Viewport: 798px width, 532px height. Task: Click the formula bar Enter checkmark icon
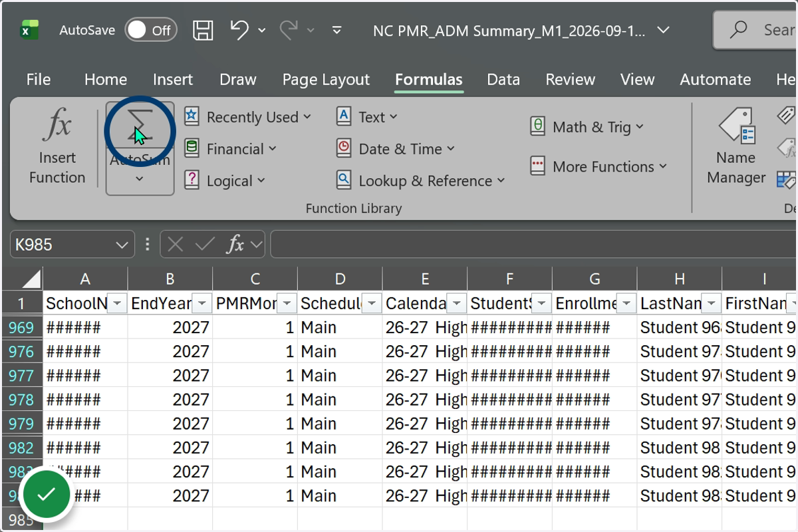tap(205, 245)
